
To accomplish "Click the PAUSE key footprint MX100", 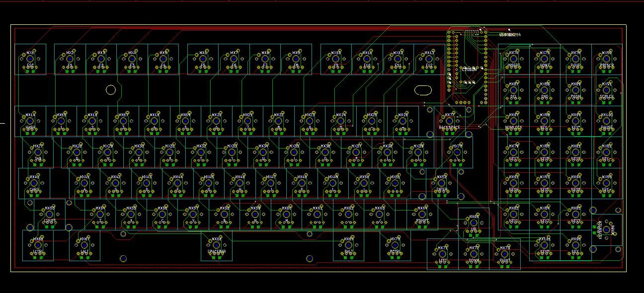I will (607, 121).
